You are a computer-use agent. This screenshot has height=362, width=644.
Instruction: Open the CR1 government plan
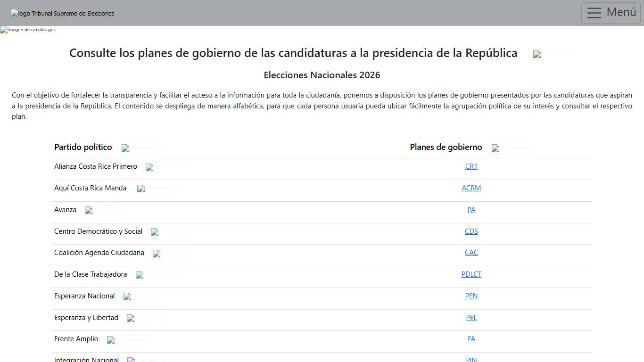(x=471, y=166)
